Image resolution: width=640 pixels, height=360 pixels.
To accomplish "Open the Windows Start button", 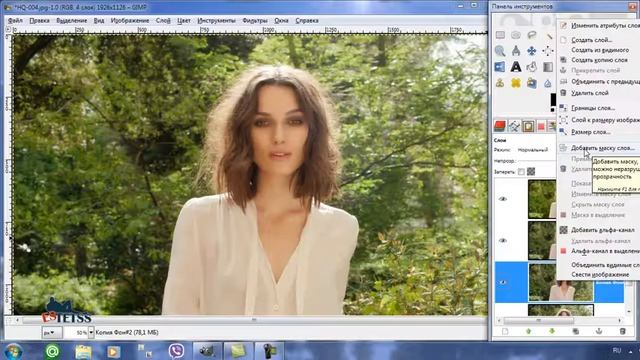I will [x=13, y=351].
